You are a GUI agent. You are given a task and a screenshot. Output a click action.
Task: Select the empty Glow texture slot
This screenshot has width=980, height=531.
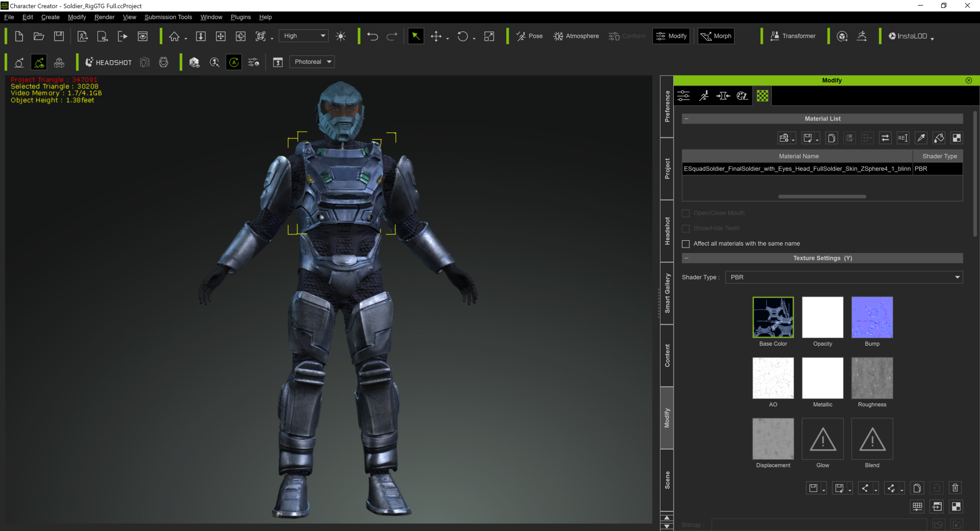coord(823,439)
